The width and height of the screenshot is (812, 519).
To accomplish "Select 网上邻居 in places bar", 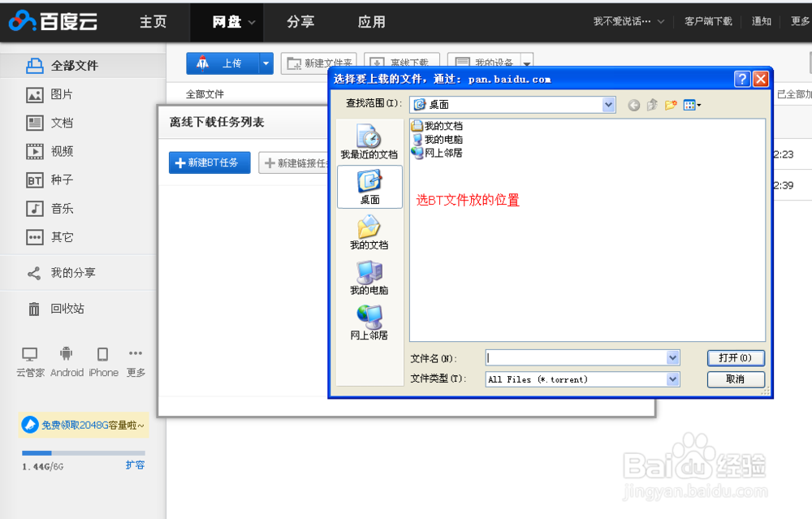I will (x=369, y=322).
